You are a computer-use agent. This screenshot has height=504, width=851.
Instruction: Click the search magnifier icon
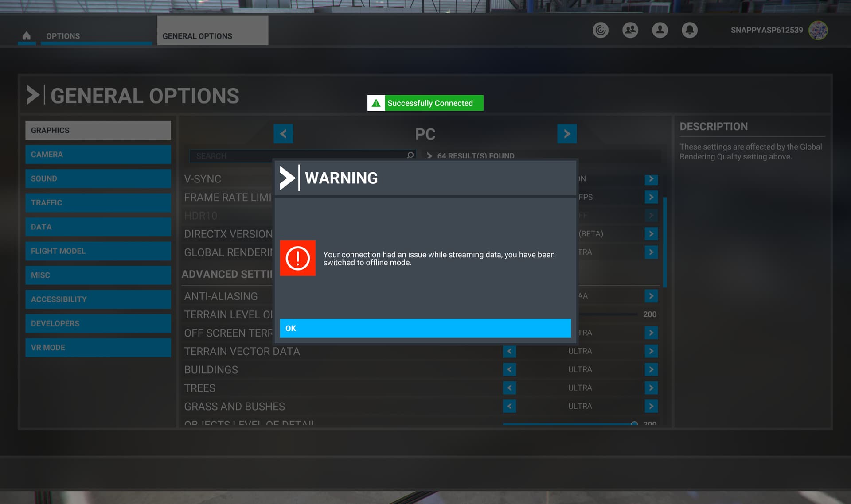pyautogui.click(x=410, y=155)
